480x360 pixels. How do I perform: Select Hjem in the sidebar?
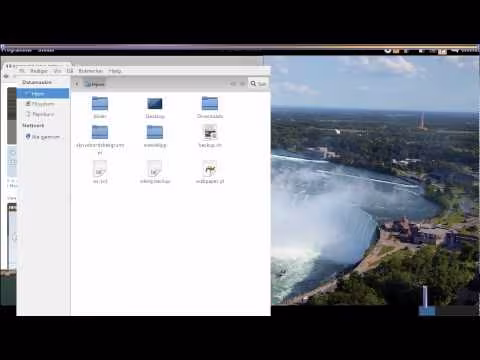(x=43, y=94)
